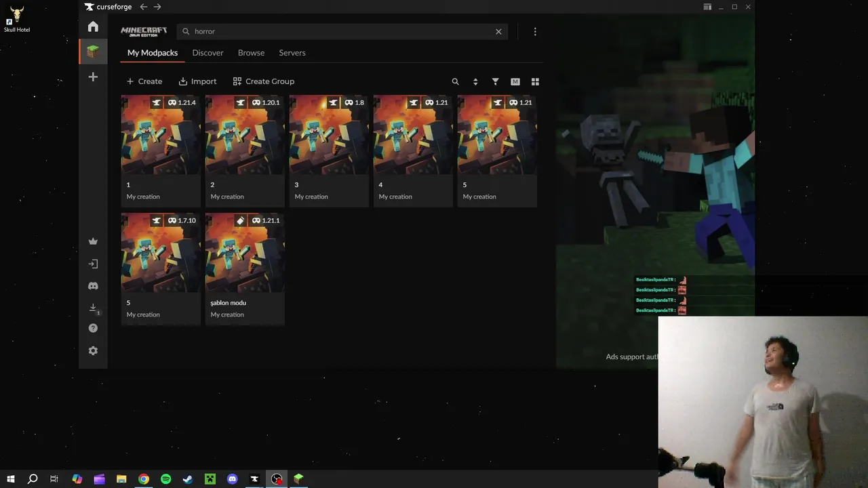
Task: Open CurseForge settings gear
Action: [93, 350]
